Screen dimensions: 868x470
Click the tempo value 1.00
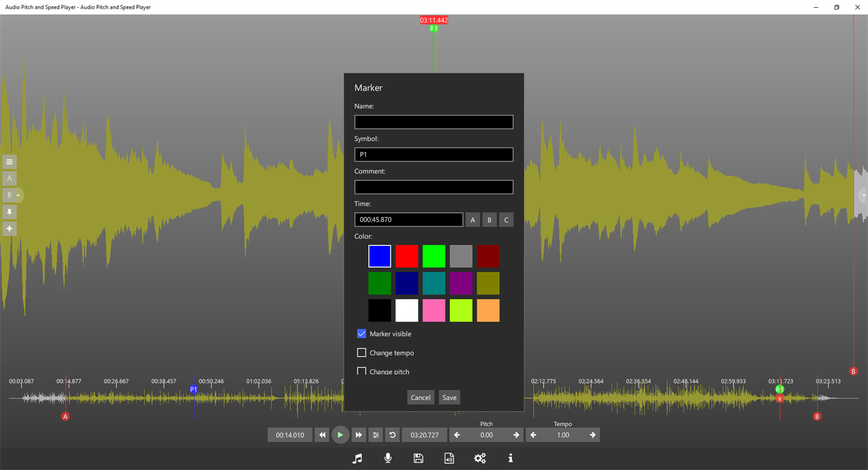click(563, 435)
